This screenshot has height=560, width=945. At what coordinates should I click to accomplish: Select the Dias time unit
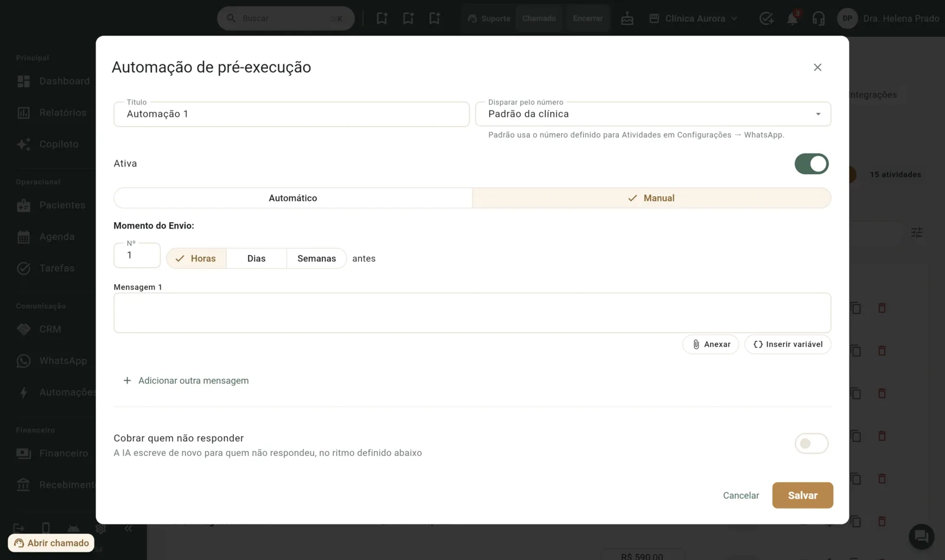click(256, 258)
